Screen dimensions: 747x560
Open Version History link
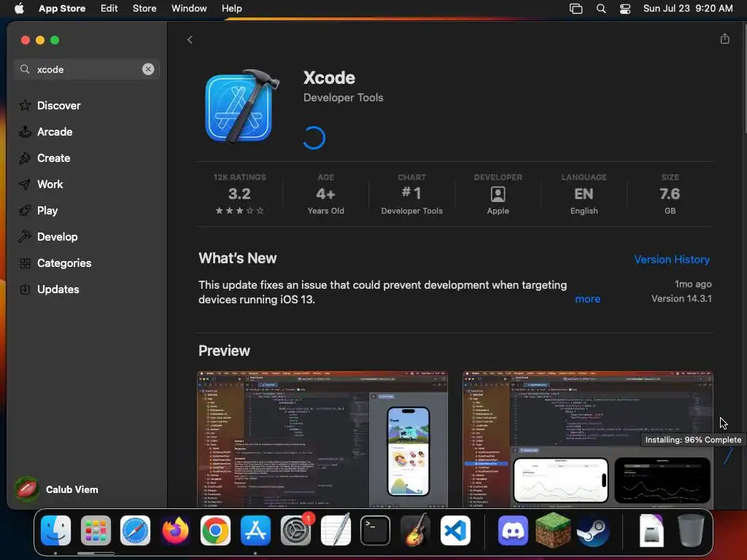pos(672,260)
